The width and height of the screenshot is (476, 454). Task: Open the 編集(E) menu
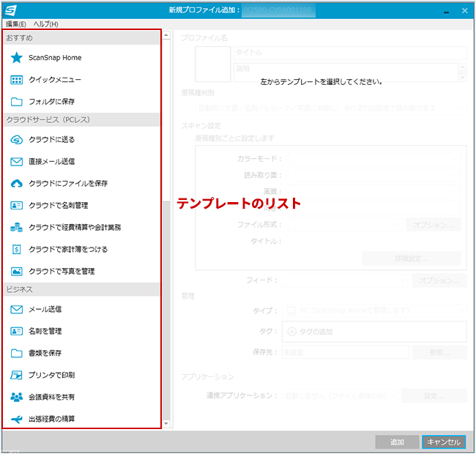pyautogui.click(x=16, y=24)
